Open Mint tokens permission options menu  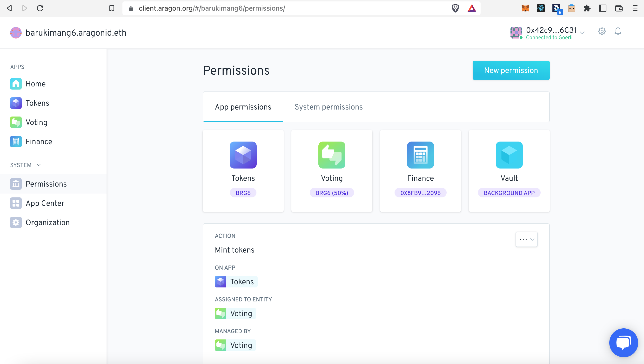(526, 239)
